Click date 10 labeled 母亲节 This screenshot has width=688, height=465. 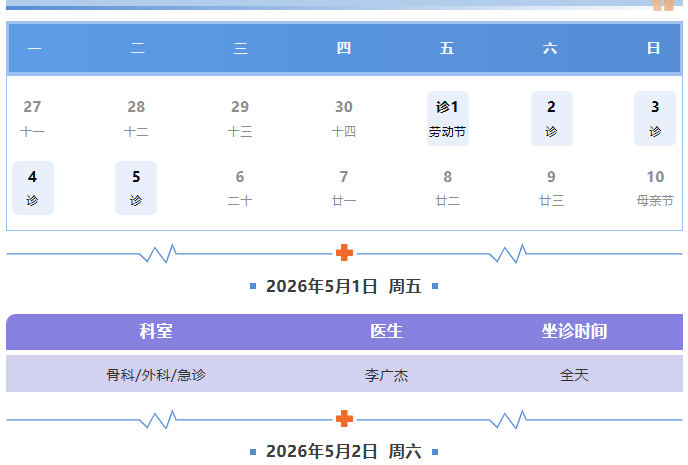click(x=655, y=188)
